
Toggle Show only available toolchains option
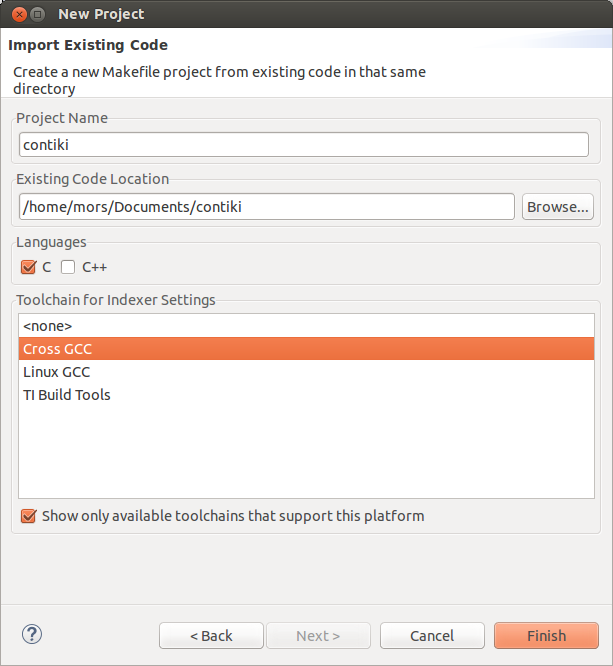click(x=29, y=516)
